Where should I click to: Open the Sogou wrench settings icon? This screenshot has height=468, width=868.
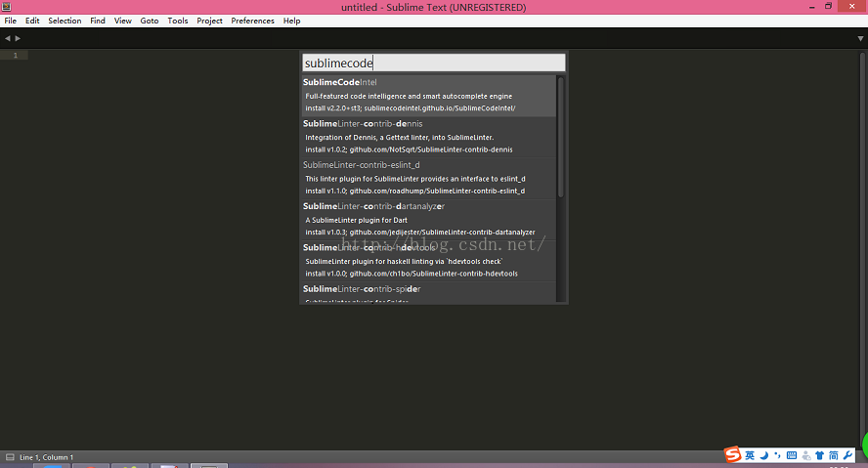[x=847, y=455]
